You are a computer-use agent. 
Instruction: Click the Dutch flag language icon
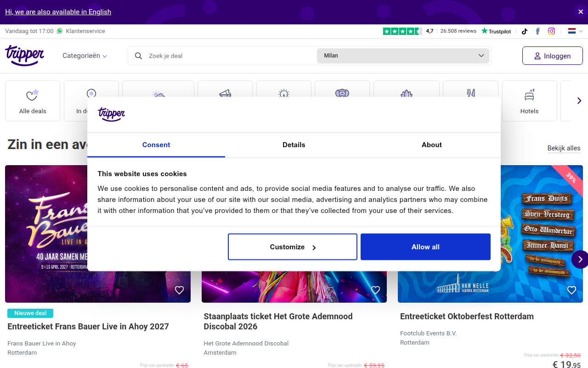(572, 31)
